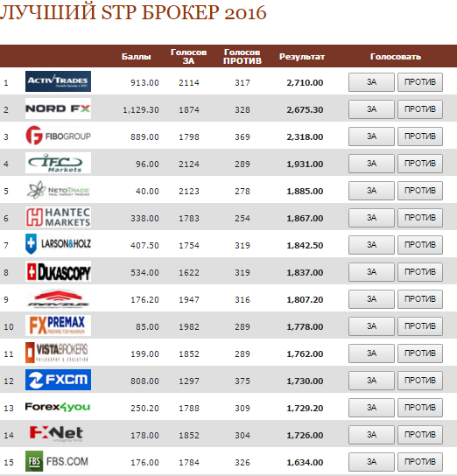Vote ЗА for Larson&Holz
This screenshot has width=457, height=476.
[x=371, y=245]
